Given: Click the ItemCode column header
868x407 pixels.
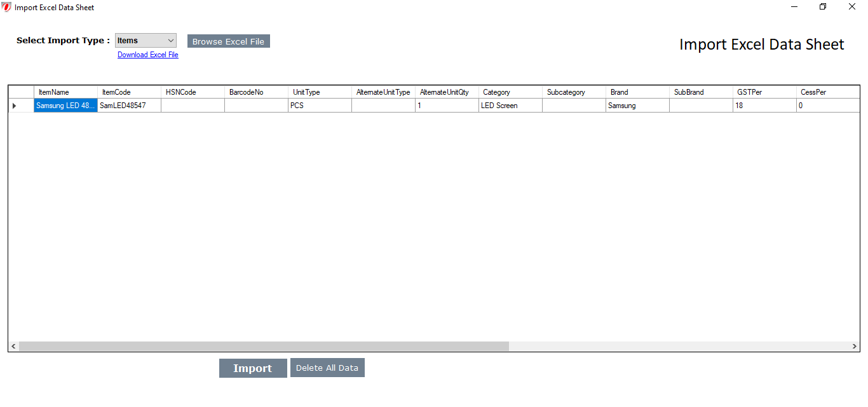Looking at the screenshot, I should point(130,92).
